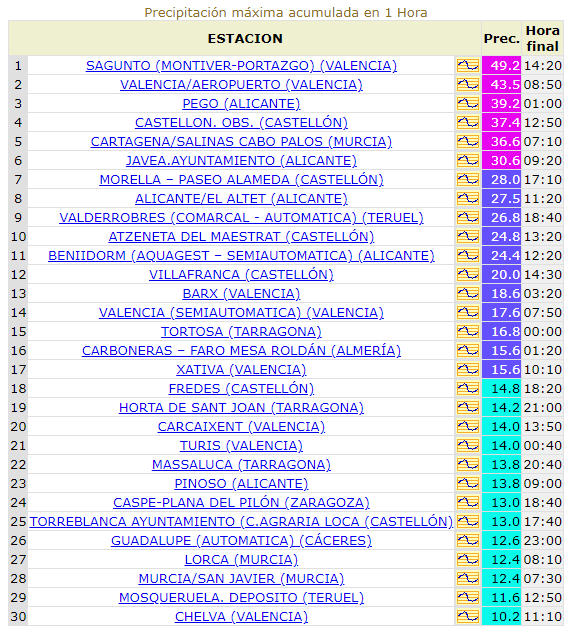Click the ESTACION column header
Screen dimensions: 575x639
(245, 38)
